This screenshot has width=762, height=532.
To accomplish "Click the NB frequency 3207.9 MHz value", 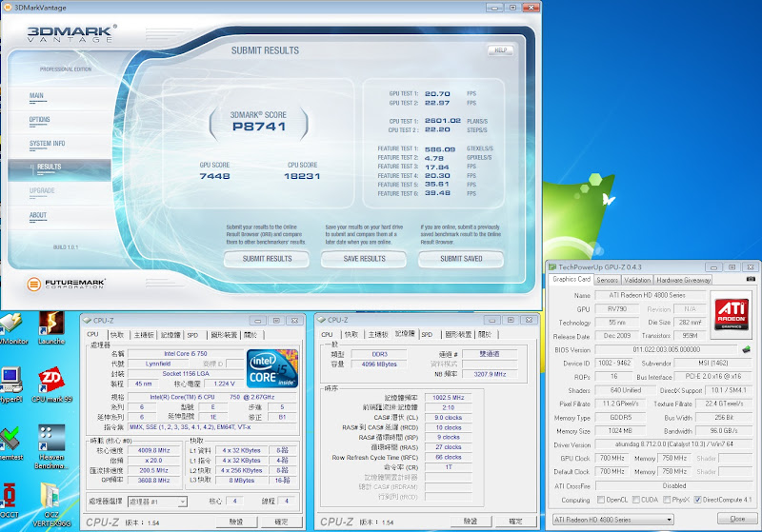I will [490, 374].
